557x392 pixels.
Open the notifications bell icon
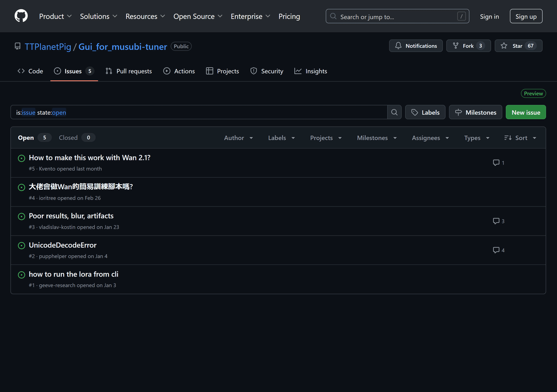[x=399, y=45]
